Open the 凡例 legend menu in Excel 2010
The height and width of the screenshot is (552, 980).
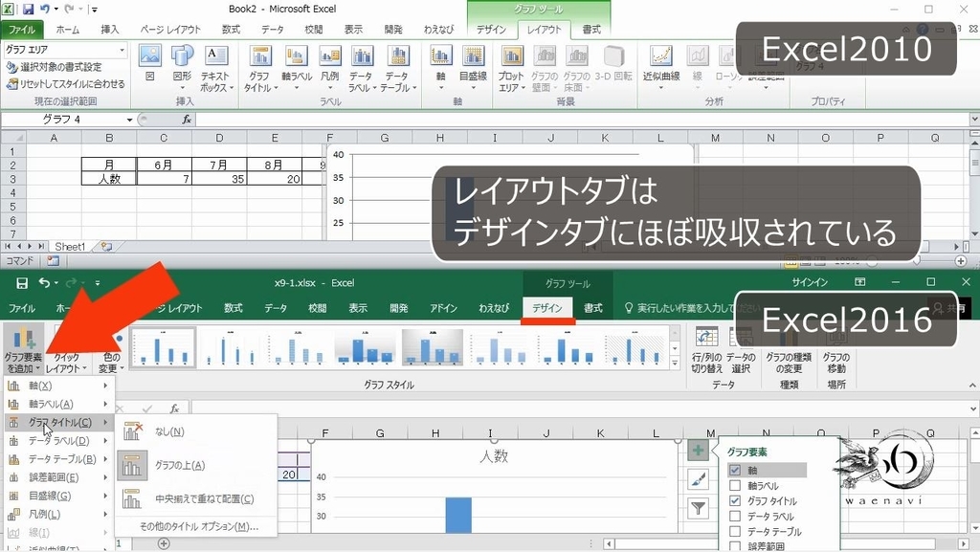329,69
